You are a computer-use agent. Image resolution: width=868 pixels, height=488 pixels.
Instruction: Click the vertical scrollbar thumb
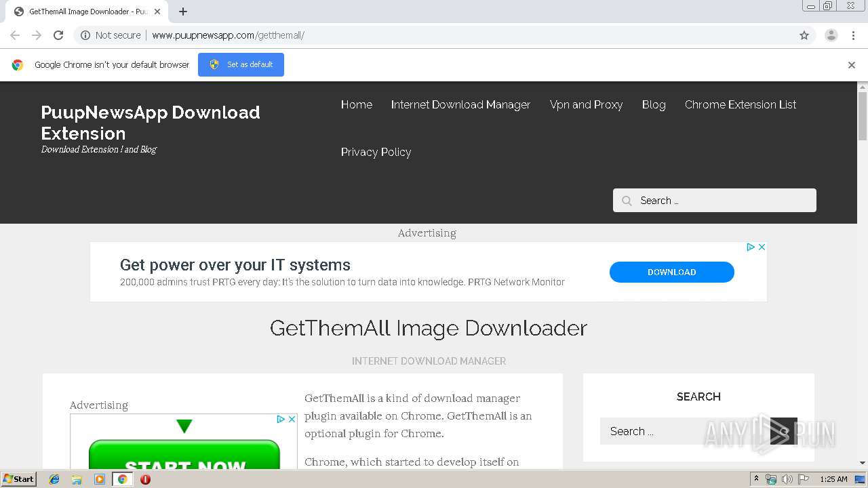point(863,116)
